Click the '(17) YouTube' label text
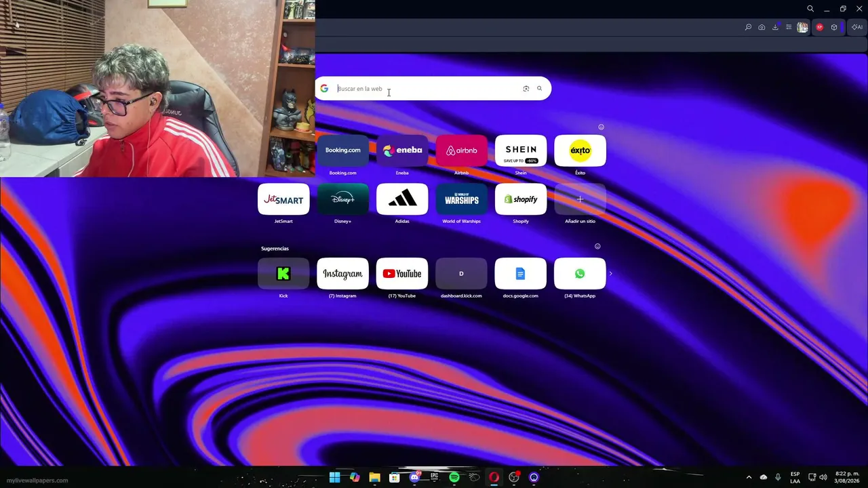Image resolution: width=868 pixels, height=488 pixels. (402, 296)
